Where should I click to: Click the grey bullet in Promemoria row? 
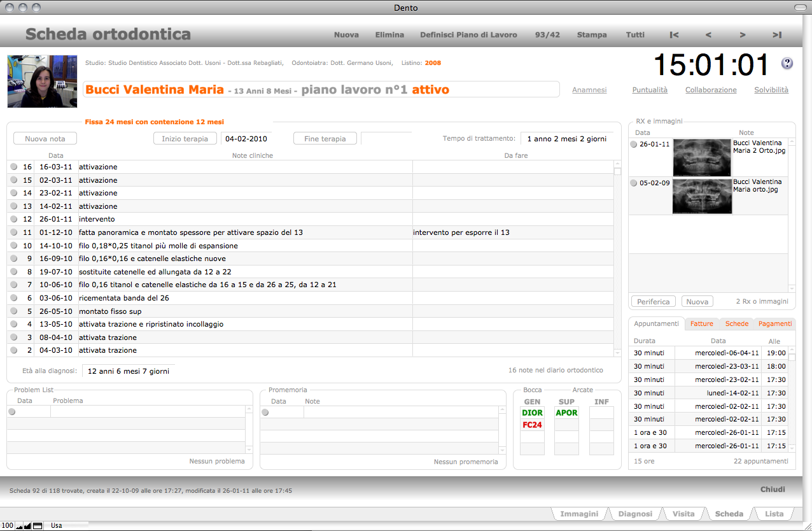(x=266, y=412)
